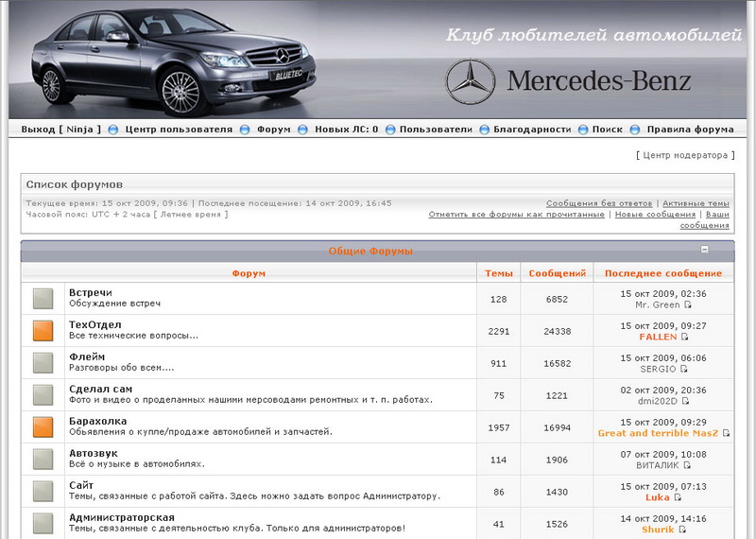Click the Последнее сообщение column header

click(663, 273)
